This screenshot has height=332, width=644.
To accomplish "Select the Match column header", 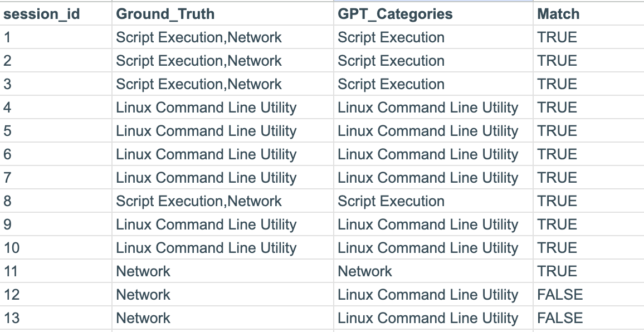I will pos(558,14).
